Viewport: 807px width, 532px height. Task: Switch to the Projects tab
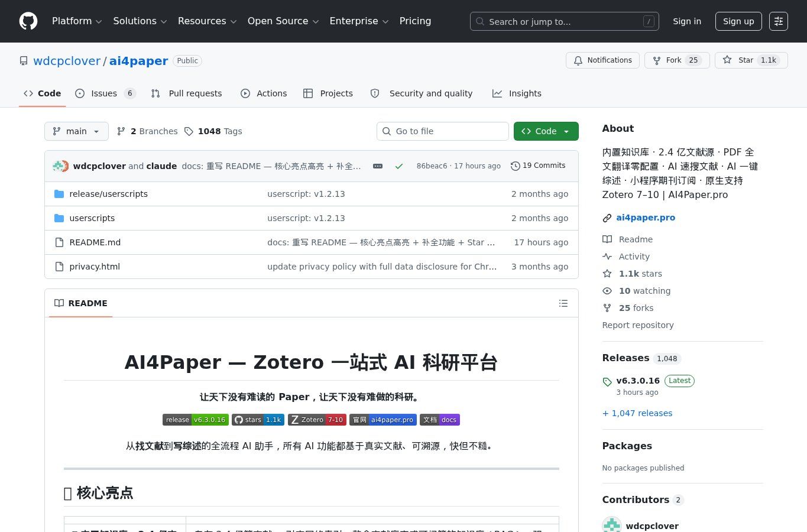(328, 93)
